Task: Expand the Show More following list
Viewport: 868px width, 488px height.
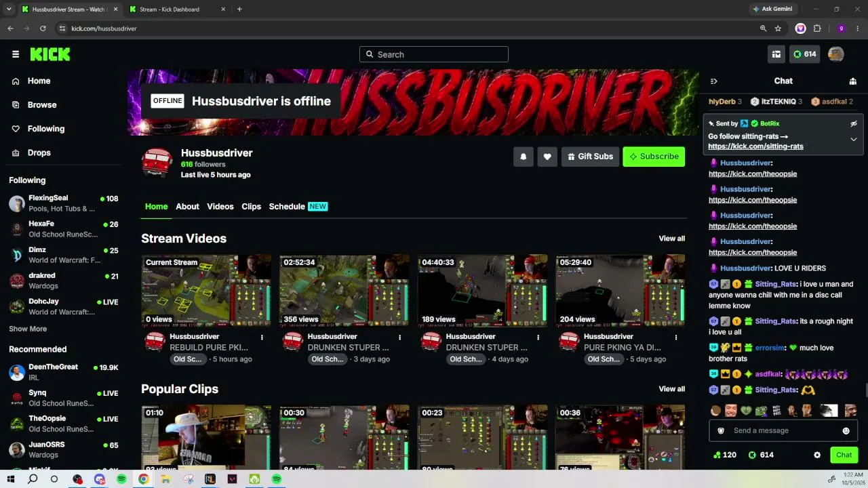Action: click(28, 329)
